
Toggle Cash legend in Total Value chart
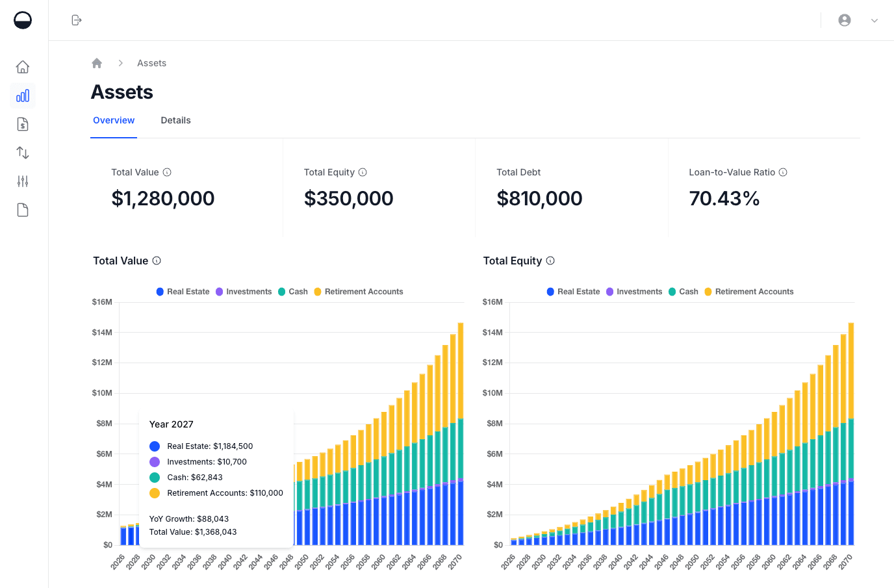(x=293, y=292)
